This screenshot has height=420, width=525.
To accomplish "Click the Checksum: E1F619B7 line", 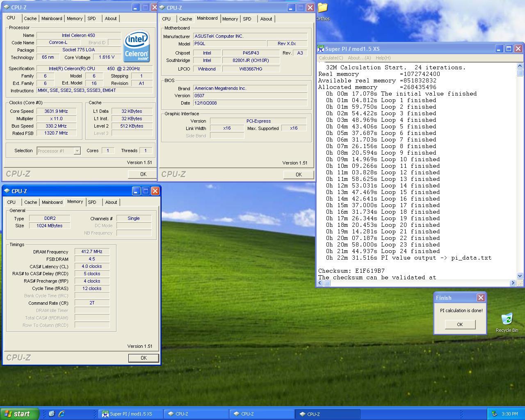I will point(352,271).
